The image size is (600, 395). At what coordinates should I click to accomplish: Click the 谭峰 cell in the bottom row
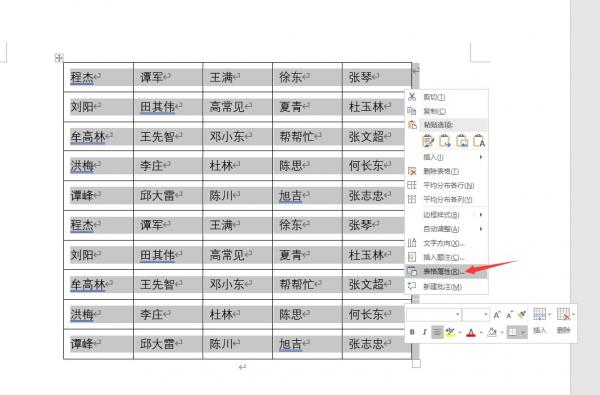pyautogui.click(x=98, y=344)
